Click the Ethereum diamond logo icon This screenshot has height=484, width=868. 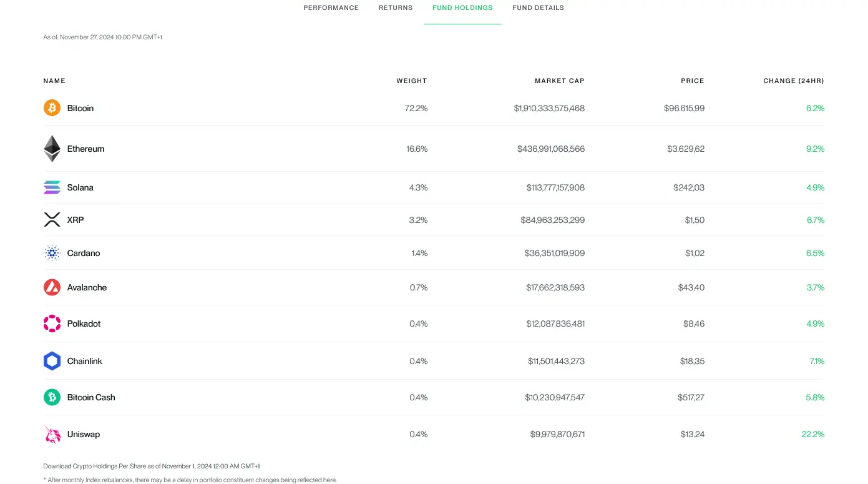(x=52, y=149)
